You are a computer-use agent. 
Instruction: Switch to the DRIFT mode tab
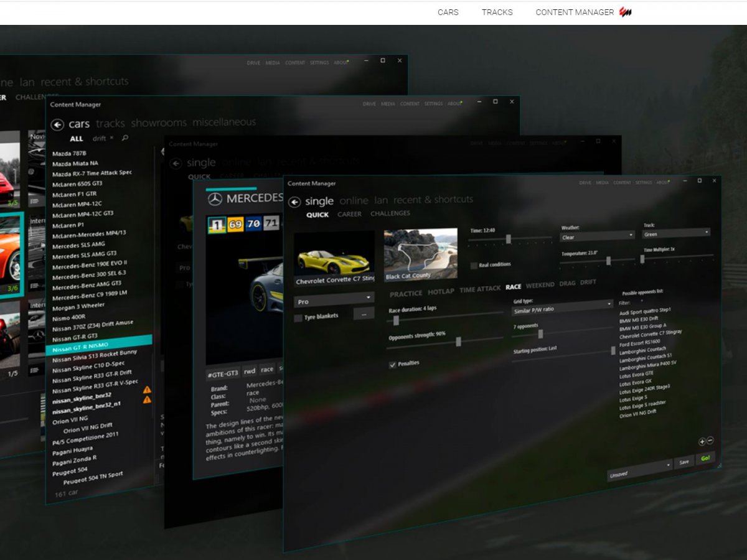(588, 282)
